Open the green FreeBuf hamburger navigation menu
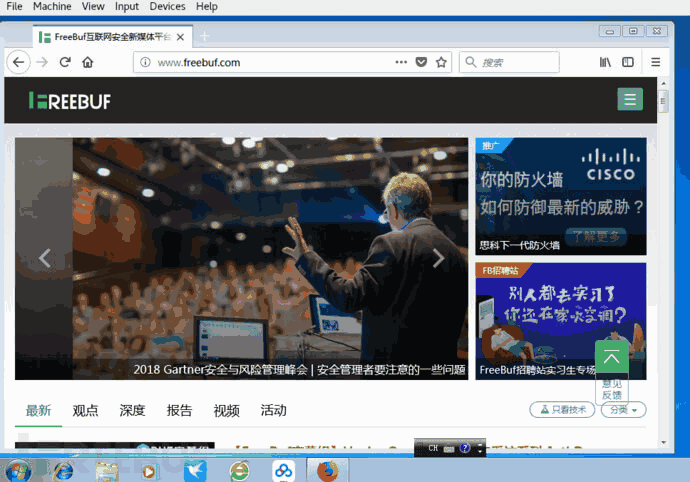The image size is (690, 482). (x=630, y=99)
